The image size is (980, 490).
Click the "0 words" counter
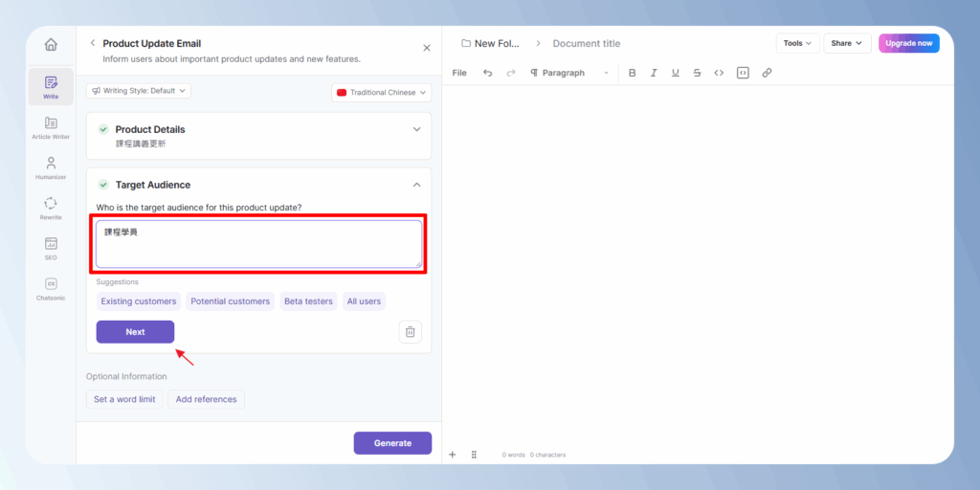click(513, 455)
